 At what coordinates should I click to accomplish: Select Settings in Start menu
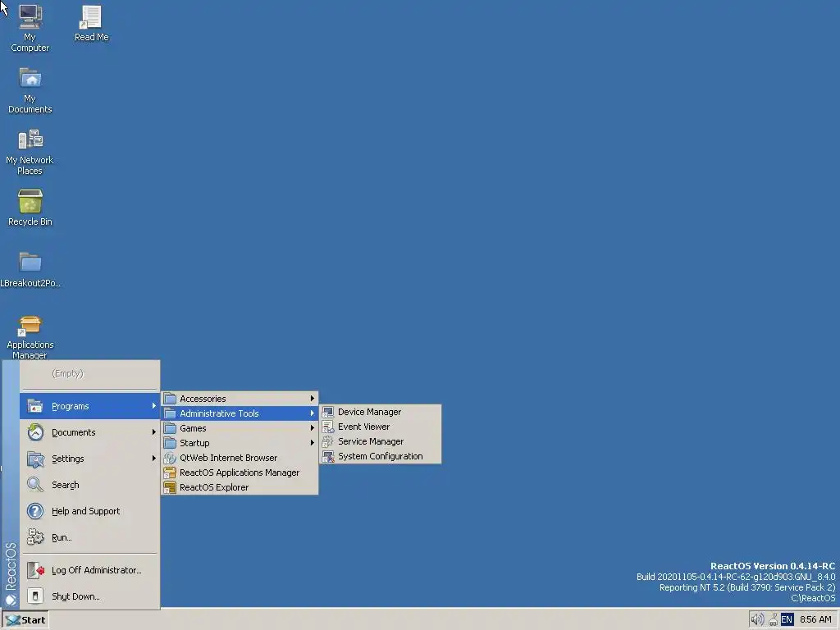[x=89, y=459]
